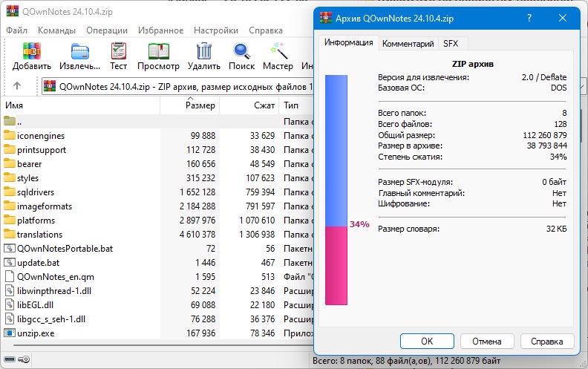Viewport: 588px width, 369px height.
Task: Click QOwnNotesPortable.bat file icon
Action: coord(10,248)
